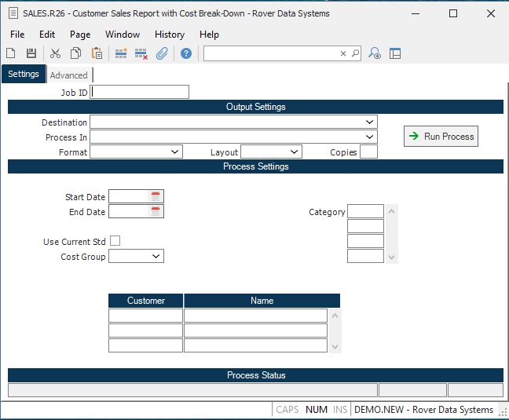Open the Cost Group dropdown

156,257
